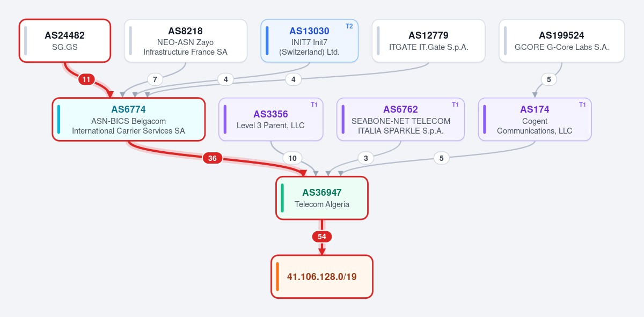Click the red 11 edge badge
The image size is (644, 317).
pyautogui.click(x=86, y=79)
